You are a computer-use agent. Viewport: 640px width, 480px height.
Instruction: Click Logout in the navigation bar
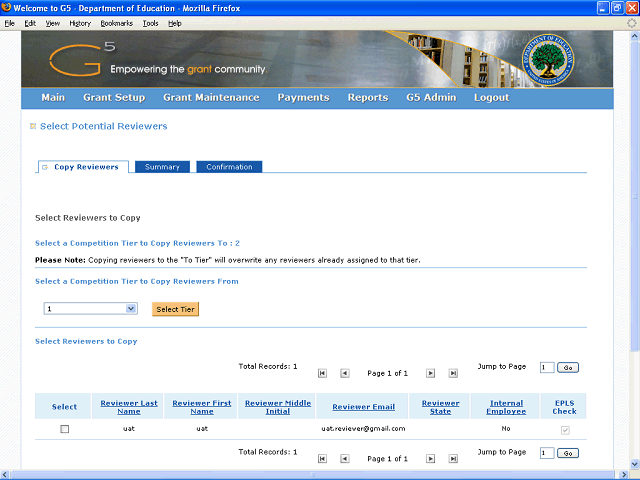491,98
